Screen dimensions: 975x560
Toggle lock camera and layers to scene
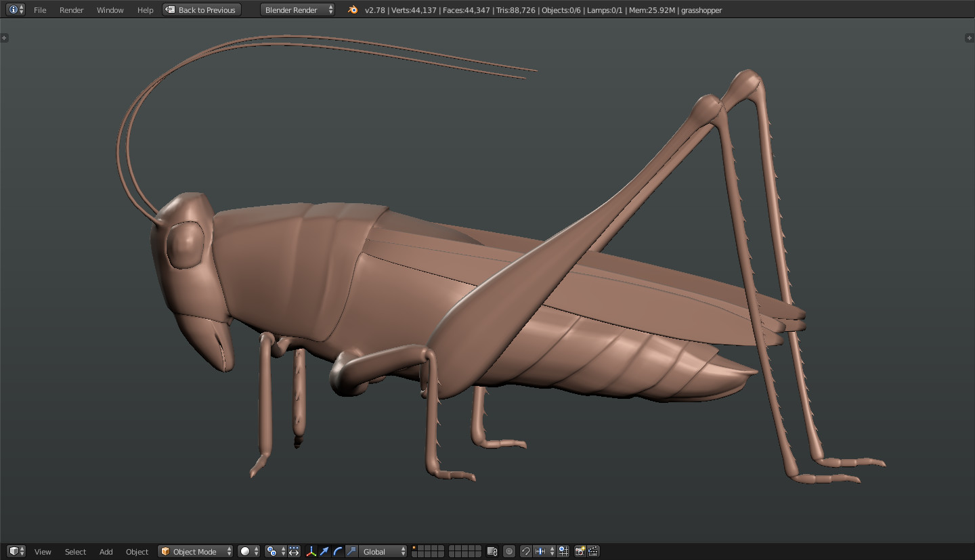492,551
